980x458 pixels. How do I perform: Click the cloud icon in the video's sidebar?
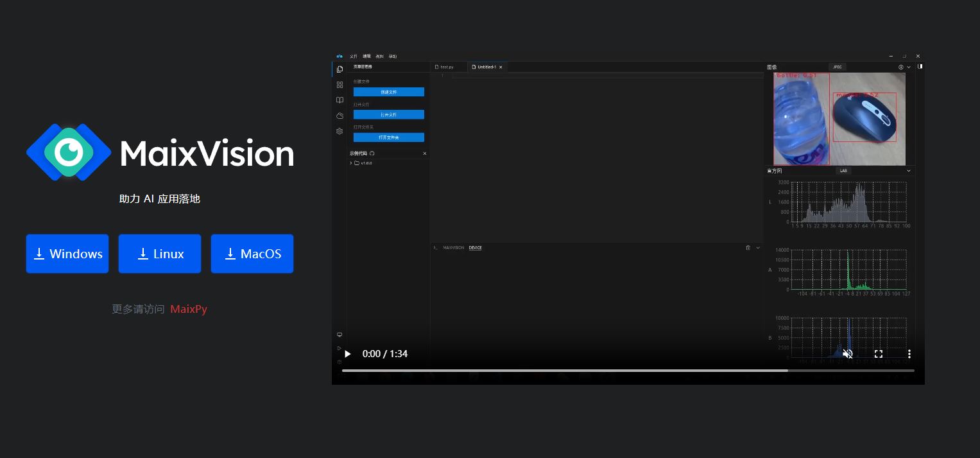340,116
